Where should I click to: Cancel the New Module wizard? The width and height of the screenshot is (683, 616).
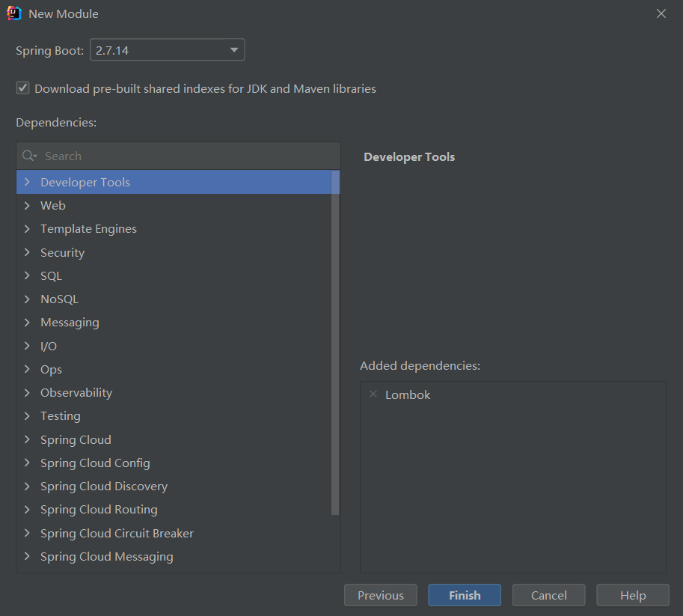[549, 595]
